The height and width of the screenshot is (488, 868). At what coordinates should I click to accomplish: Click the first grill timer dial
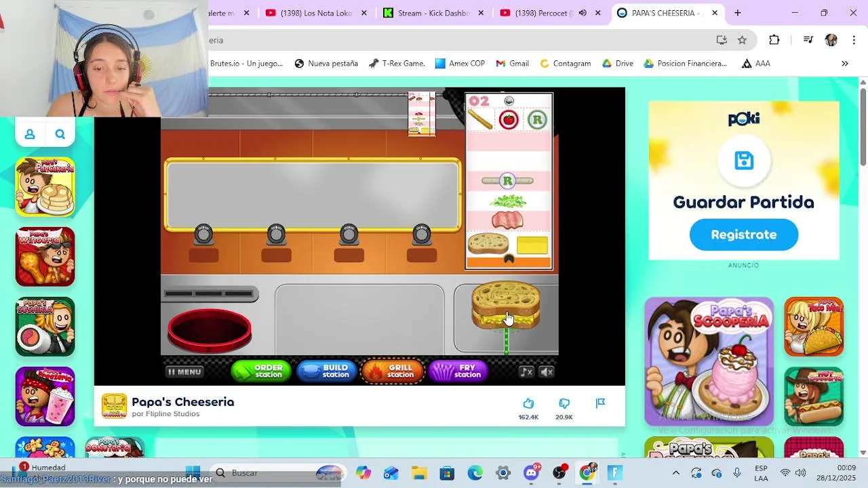(203, 235)
